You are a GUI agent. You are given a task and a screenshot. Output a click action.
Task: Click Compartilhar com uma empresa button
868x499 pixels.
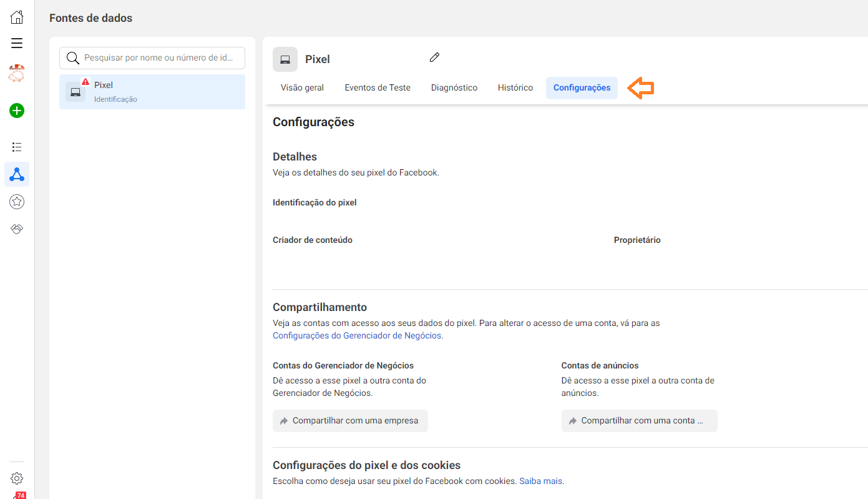click(x=350, y=421)
